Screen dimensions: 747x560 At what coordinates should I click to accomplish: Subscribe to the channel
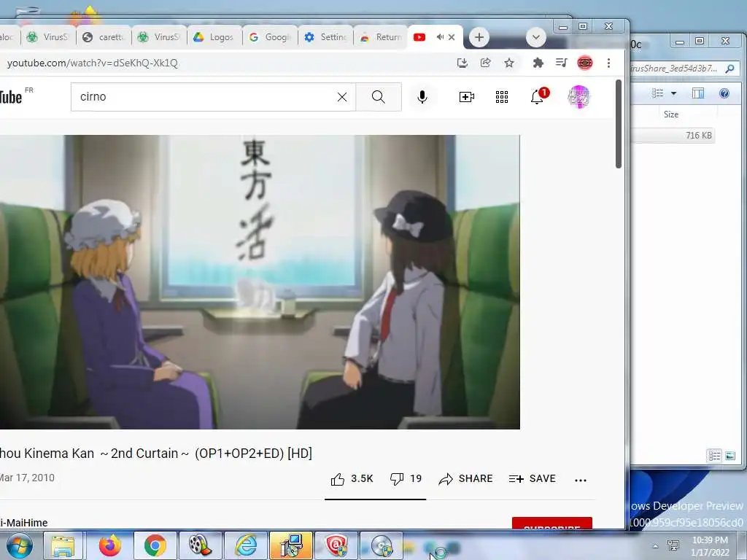coord(551,523)
